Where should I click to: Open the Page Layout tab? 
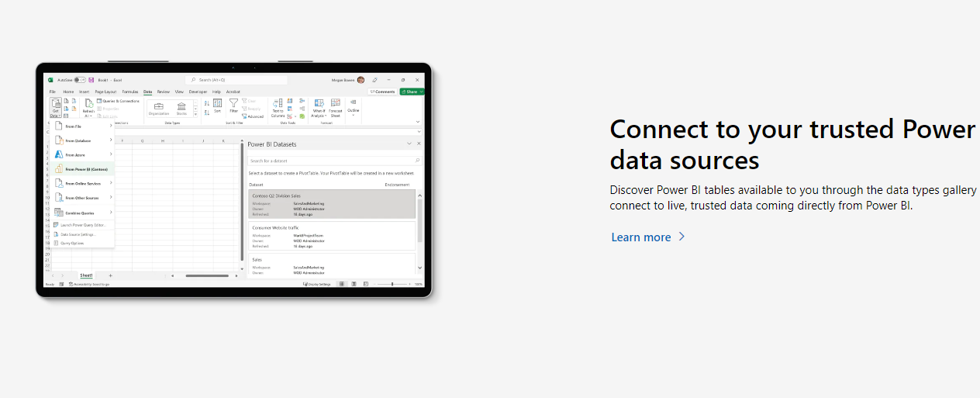click(105, 92)
